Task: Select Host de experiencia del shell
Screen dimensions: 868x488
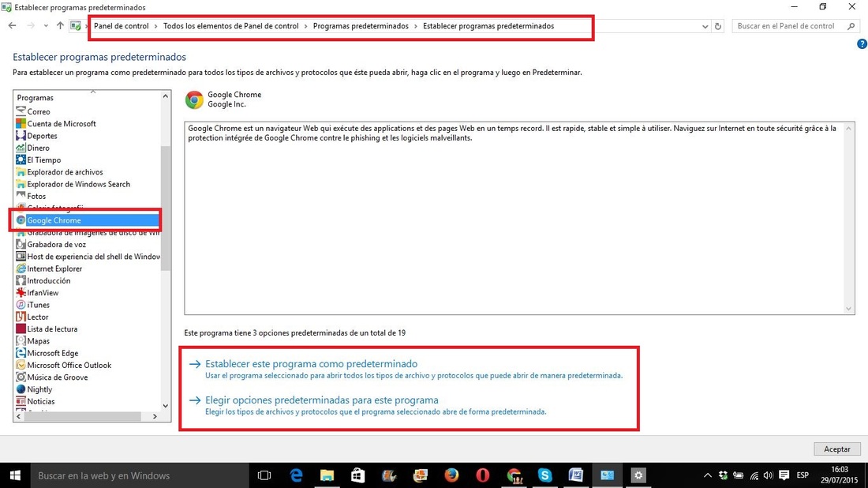Action: 88,257
